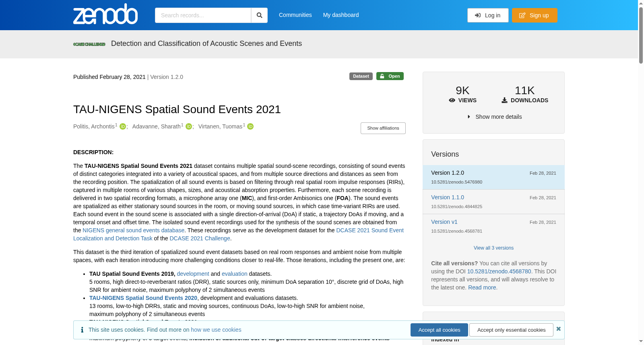Open My dashboard in top navigation
The width and height of the screenshot is (644, 345).
click(x=341, y=15)
